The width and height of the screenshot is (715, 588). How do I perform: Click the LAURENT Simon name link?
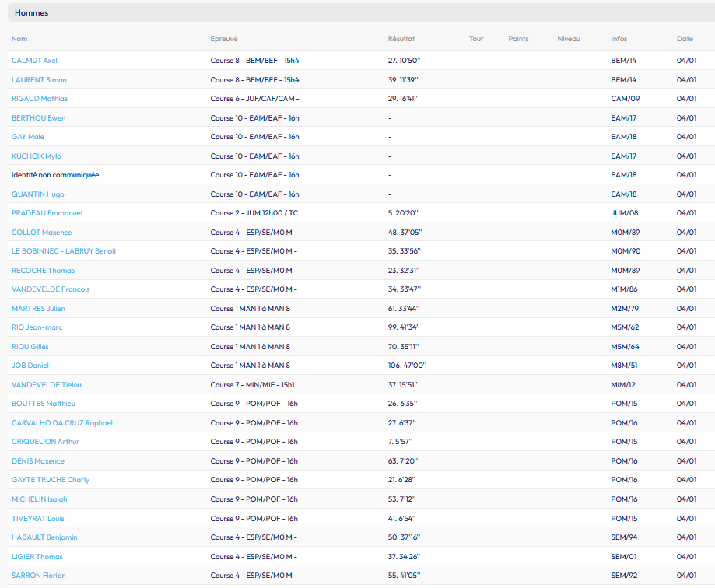point(39,80)
